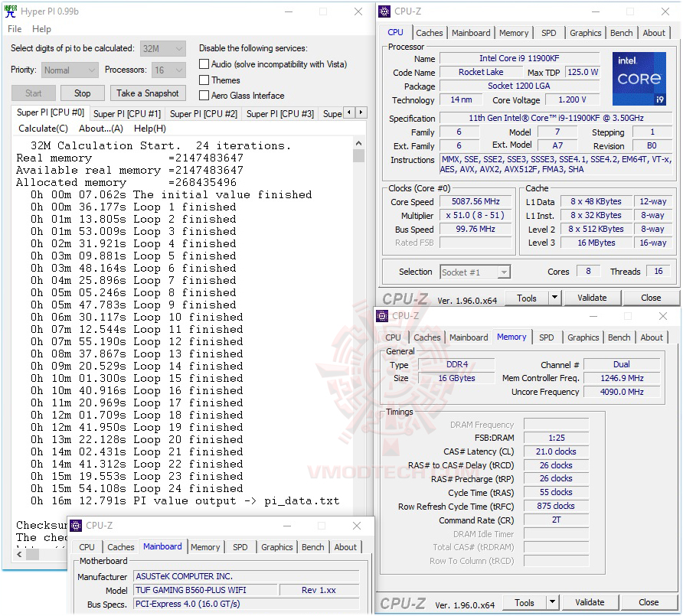Viewport: 683px width, 616px height.
Task: Click the CAS# Latency 21.0 clocks field
Action: 556,451
